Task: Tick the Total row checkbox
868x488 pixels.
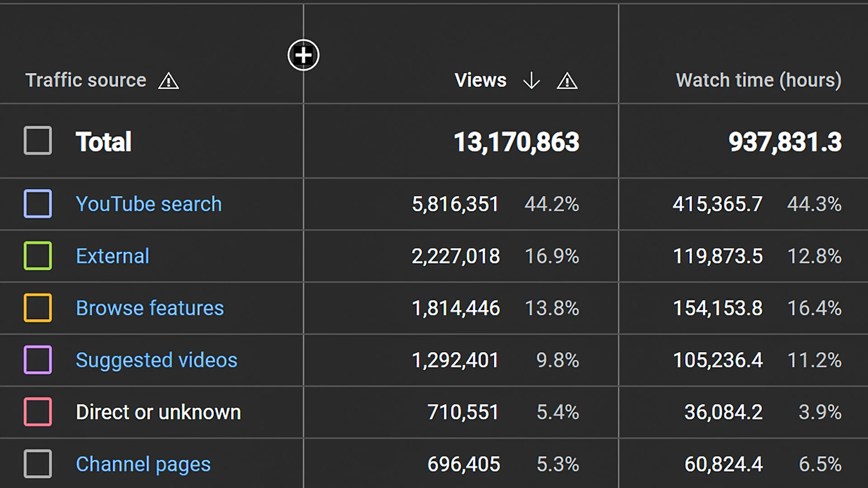Action: (38, 141)
